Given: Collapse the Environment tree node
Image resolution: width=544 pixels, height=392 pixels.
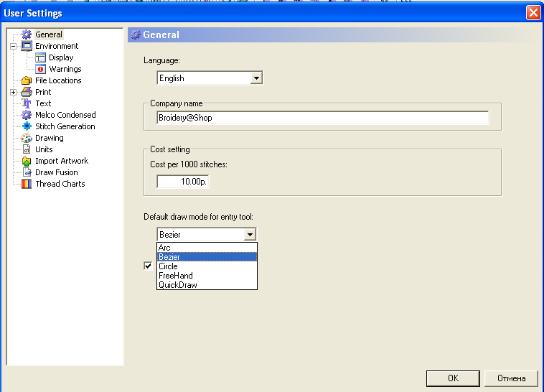Looking at the screenshot, I should (13, 46).
